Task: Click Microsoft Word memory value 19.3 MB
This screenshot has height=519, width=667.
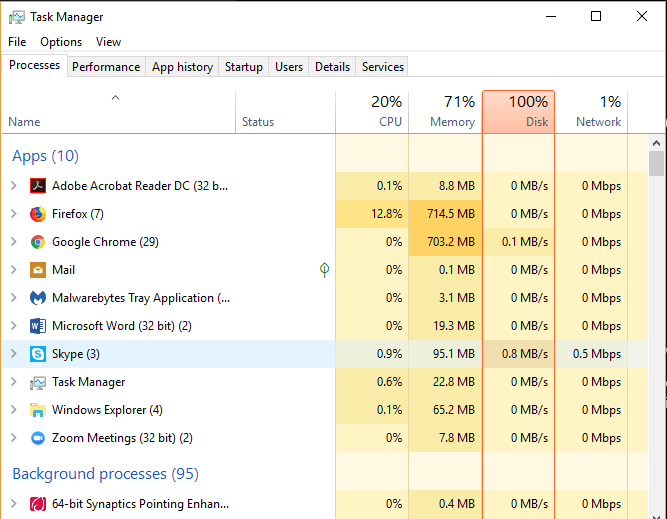Action: click(453, 326)
